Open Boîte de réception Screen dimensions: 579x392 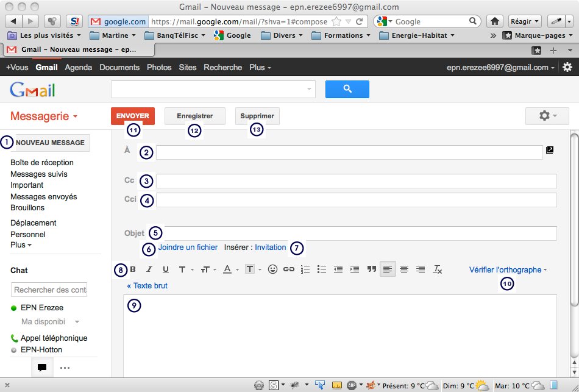pyautogui.click(x=41, y=163)
